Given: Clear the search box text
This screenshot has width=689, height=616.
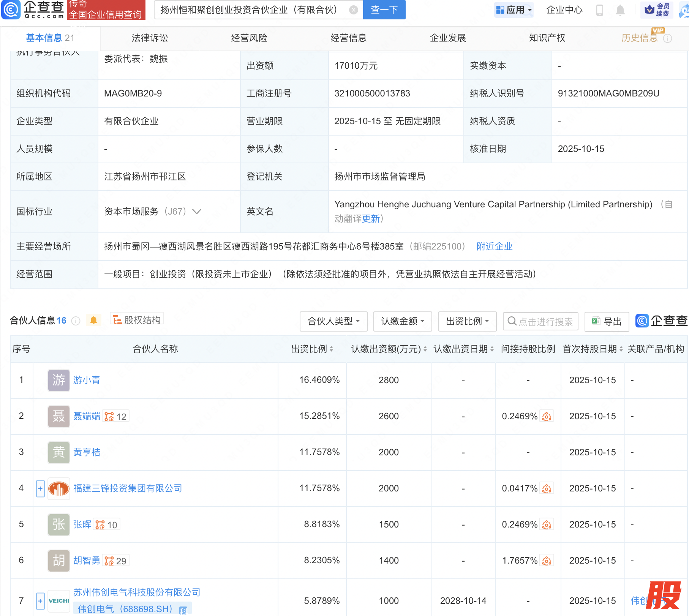Looking at the screenshot, I should click(353, 10).
